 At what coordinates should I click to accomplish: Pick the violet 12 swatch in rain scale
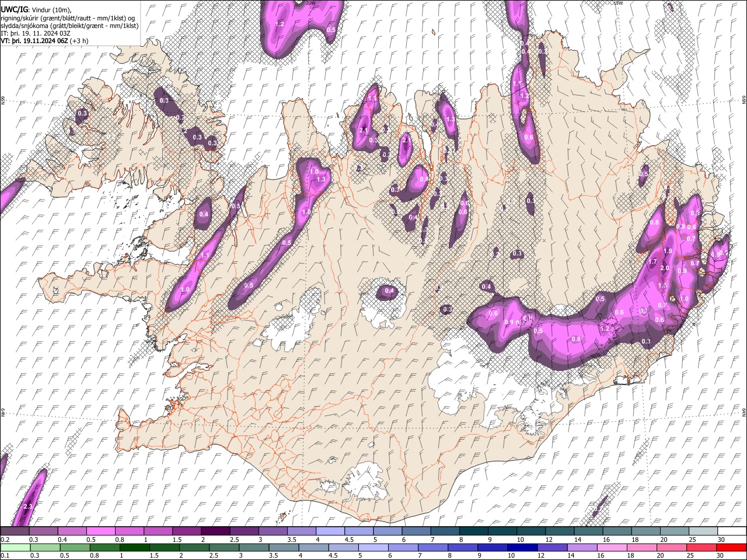[553, 547]
